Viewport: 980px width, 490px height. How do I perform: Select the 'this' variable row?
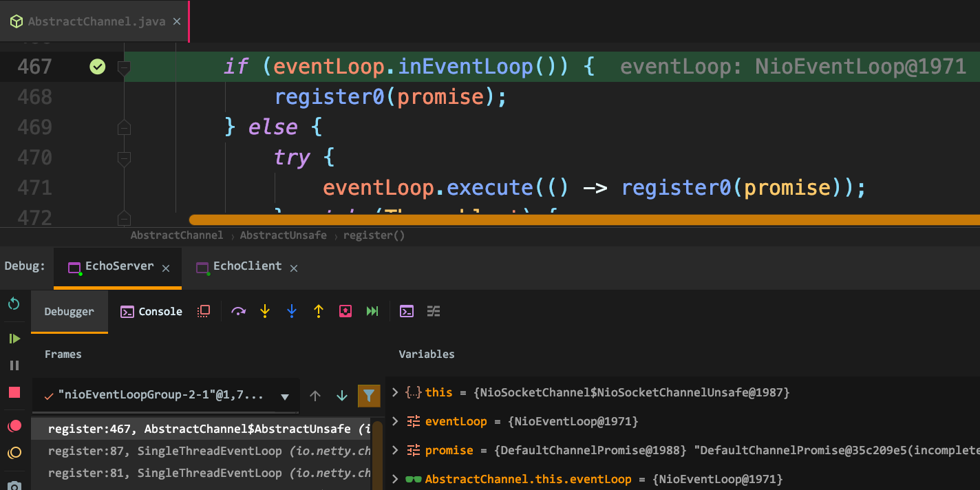tap(683, 392)
